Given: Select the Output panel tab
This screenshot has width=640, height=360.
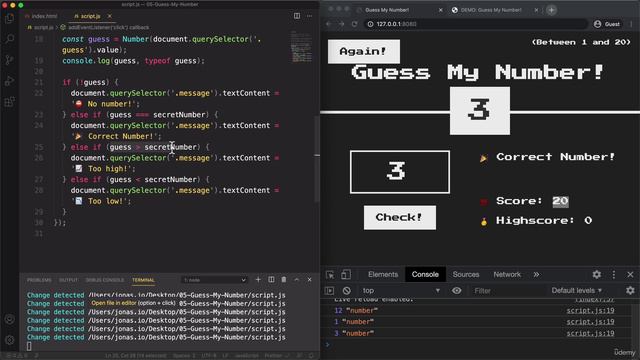Looking at the screenshot, I should pos(68,280).
